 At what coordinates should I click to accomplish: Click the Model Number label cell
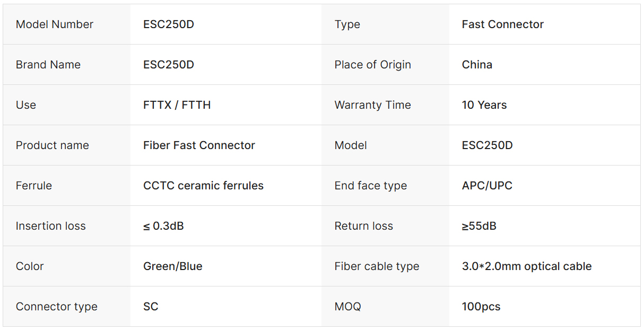(x=55, y=24)
